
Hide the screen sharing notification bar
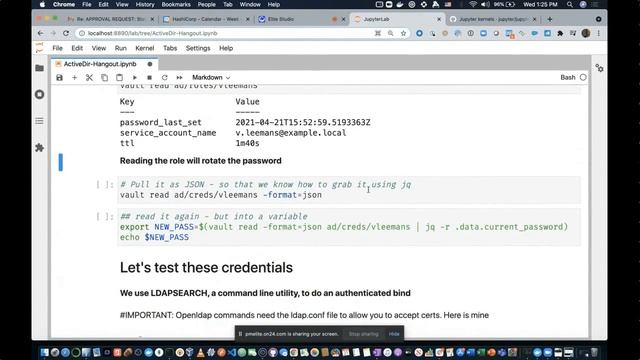click(394, 334)
